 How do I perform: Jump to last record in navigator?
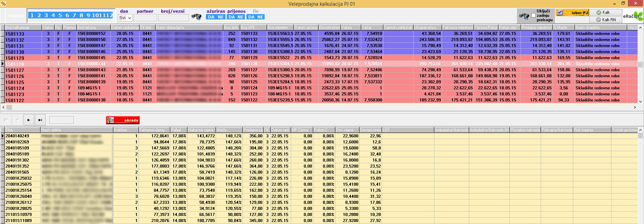[40, 120]
